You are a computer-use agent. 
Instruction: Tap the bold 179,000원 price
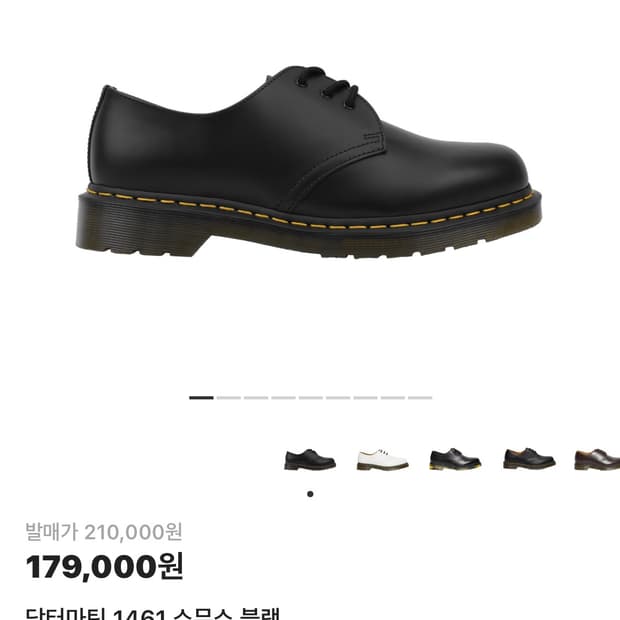[104, 567]
